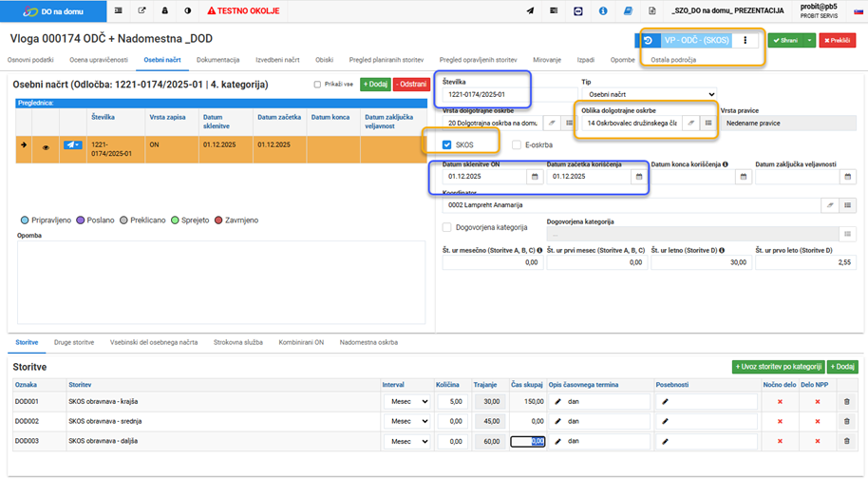Click the Dodaj button in the Storitve section

[842, 367]
